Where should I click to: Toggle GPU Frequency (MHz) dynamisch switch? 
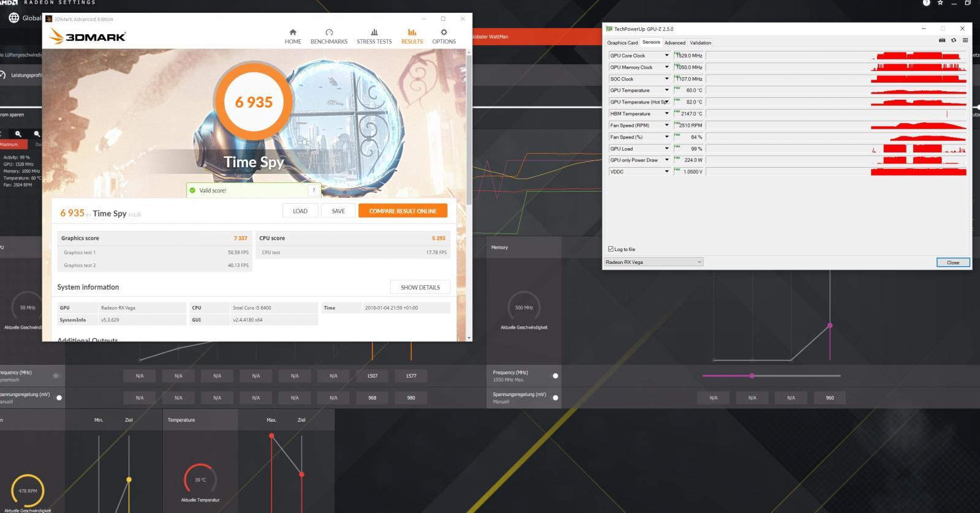coord(57,376)
